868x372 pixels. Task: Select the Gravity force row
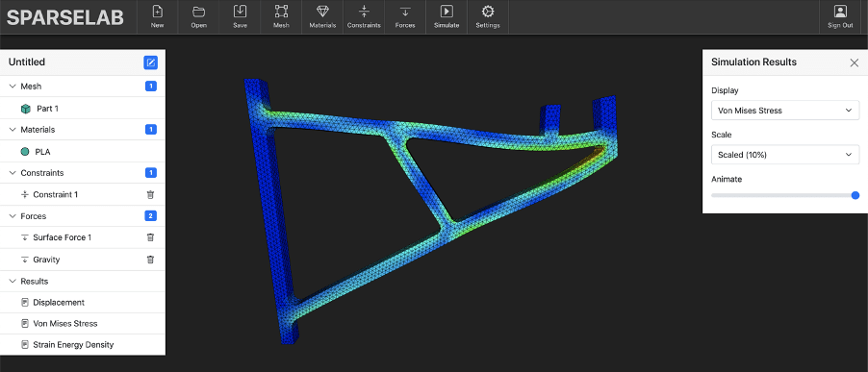click(83, 260)
